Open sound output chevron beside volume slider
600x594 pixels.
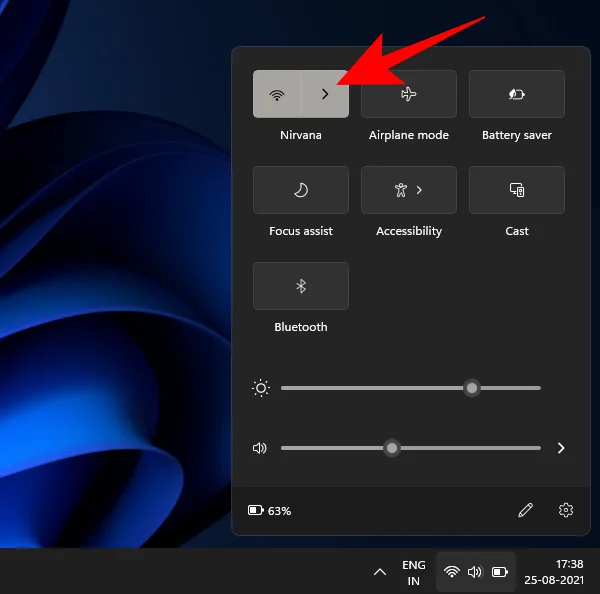click(561, 448)
